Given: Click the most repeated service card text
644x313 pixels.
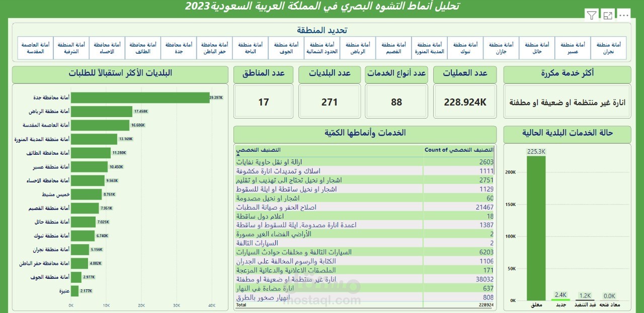Looking at the screenshot, I should (x=567, y=102).
